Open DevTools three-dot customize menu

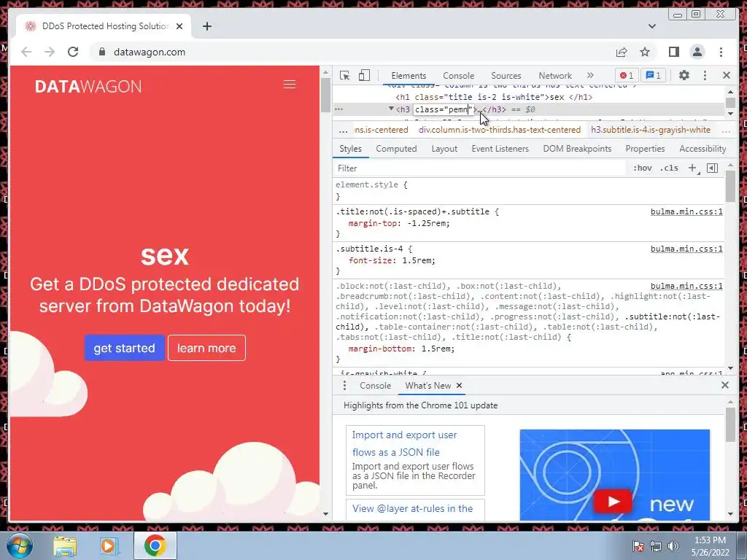coord(705,75)
